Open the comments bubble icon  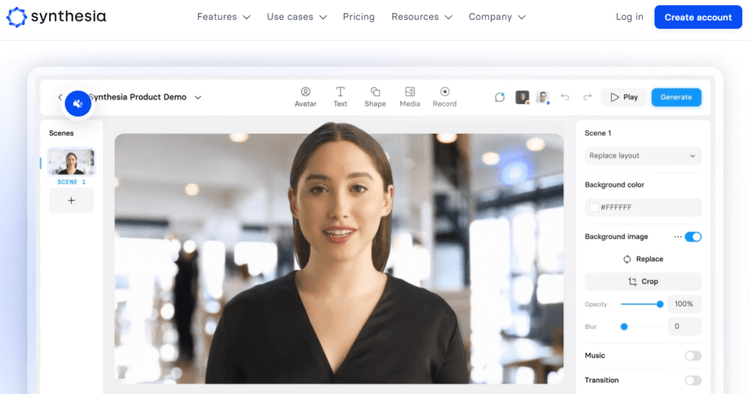500,97
